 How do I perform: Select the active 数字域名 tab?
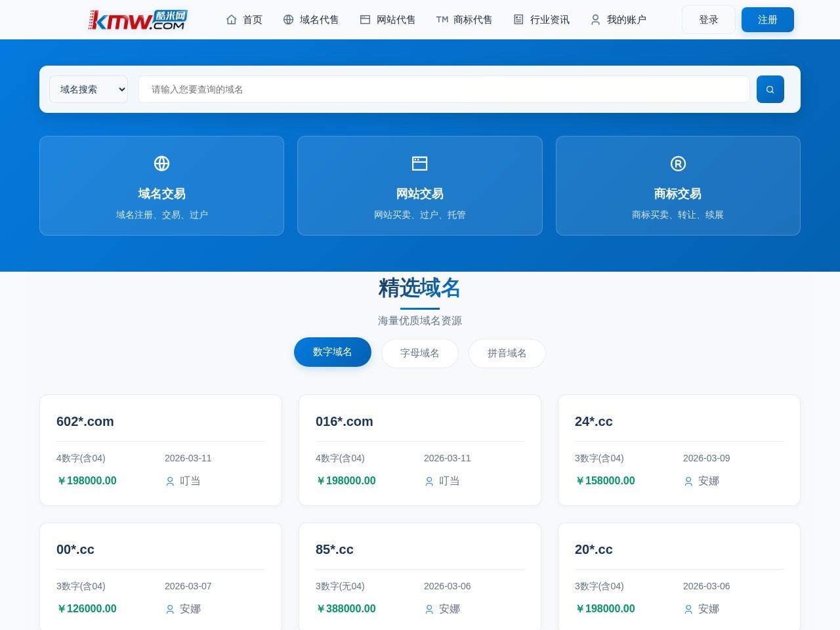[332, 352]
